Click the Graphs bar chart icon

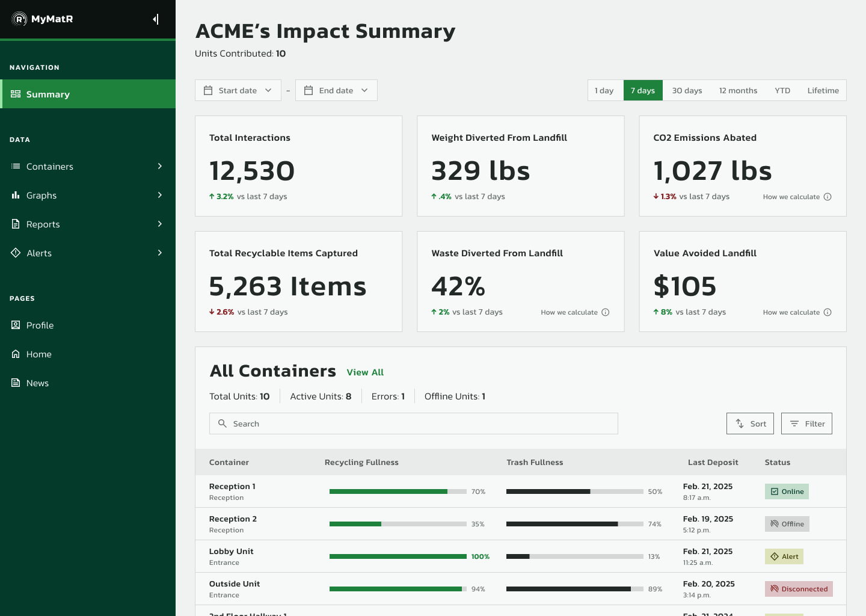click(16, 195)
